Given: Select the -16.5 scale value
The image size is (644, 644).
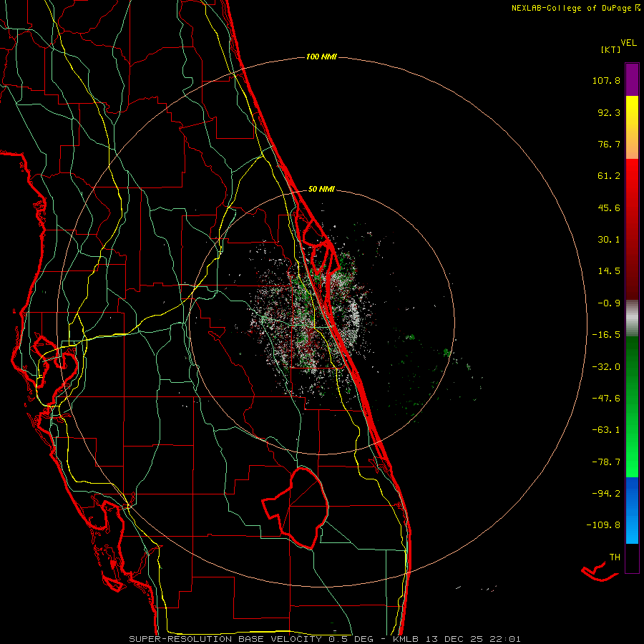Looking at the screenshot, I should pyautogui.click(x=606, y=335).
